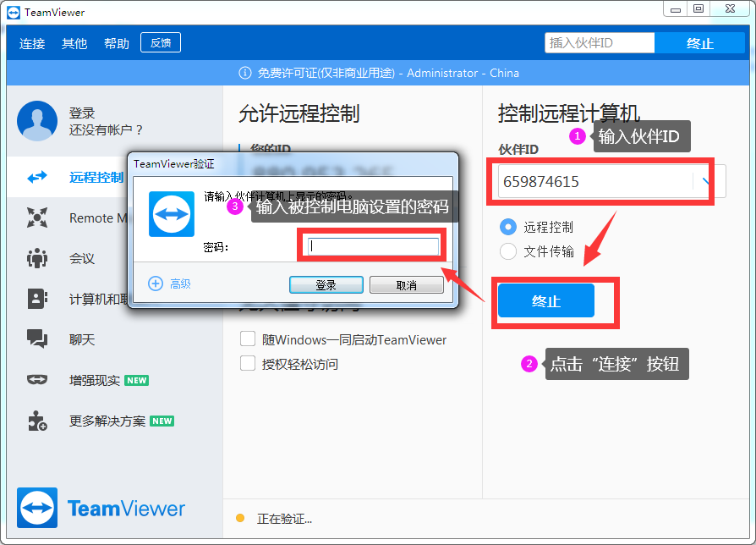This screenshot has width=756, height=545.
Task: Click the 反馈 feedback button
Action: tap(161, 42)
